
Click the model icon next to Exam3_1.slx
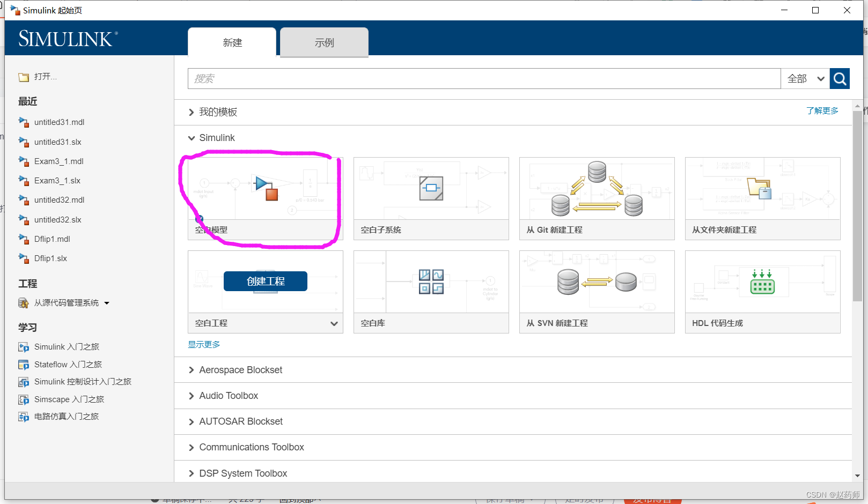click(x=24, y=181)
